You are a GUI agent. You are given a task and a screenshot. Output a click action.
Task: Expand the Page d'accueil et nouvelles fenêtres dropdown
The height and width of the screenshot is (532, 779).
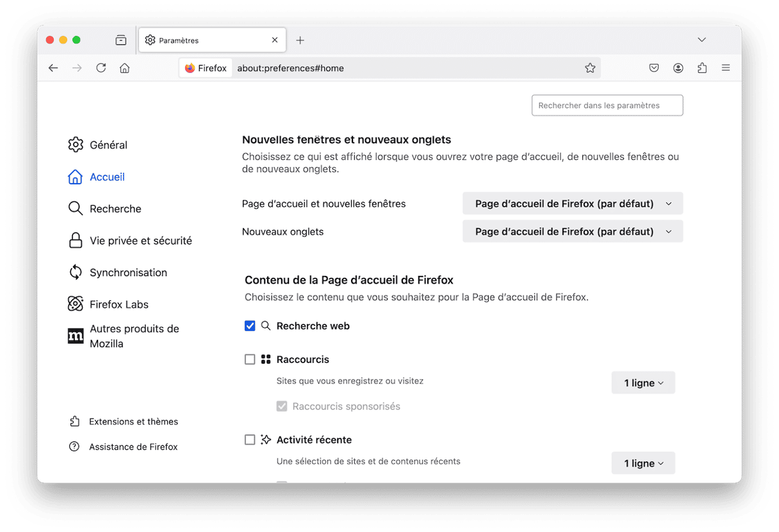pyautogui.click(x=573, y=204)
